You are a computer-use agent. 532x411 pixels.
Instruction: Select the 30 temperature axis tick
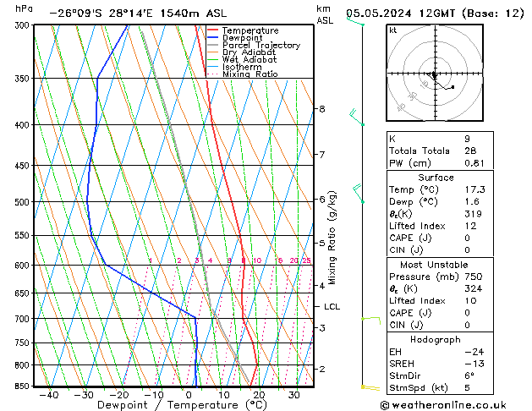point(293,395)
